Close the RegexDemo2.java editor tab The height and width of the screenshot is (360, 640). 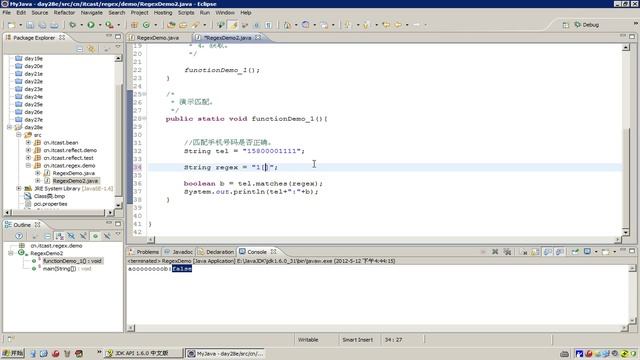click(258, 37)
